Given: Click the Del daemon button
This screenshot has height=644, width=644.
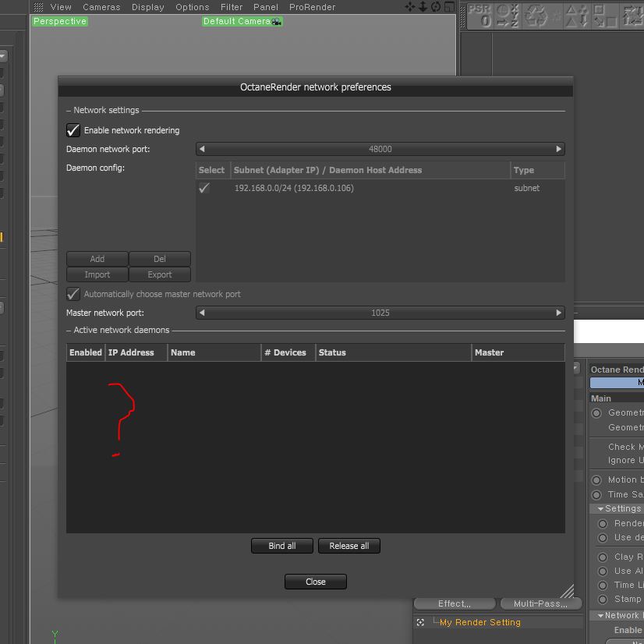Looking at the screenshot, I should 160,259.
